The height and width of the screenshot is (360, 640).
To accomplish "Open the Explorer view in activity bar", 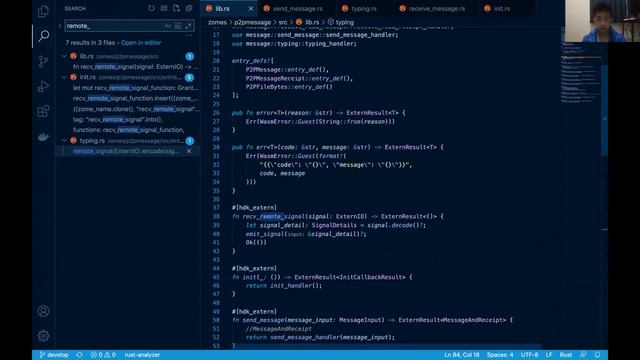I will click(x=43, y=11).
